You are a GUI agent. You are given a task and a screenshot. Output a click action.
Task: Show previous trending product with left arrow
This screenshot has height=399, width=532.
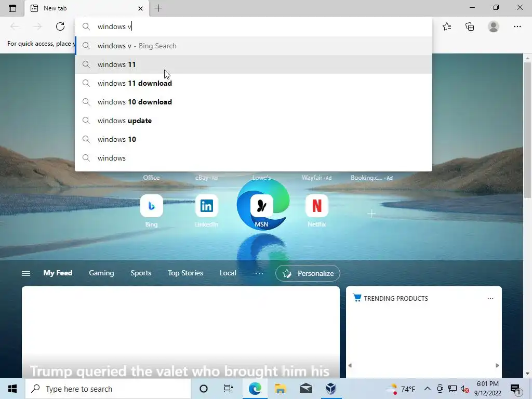pyautogui.click(x=350, y=365)
